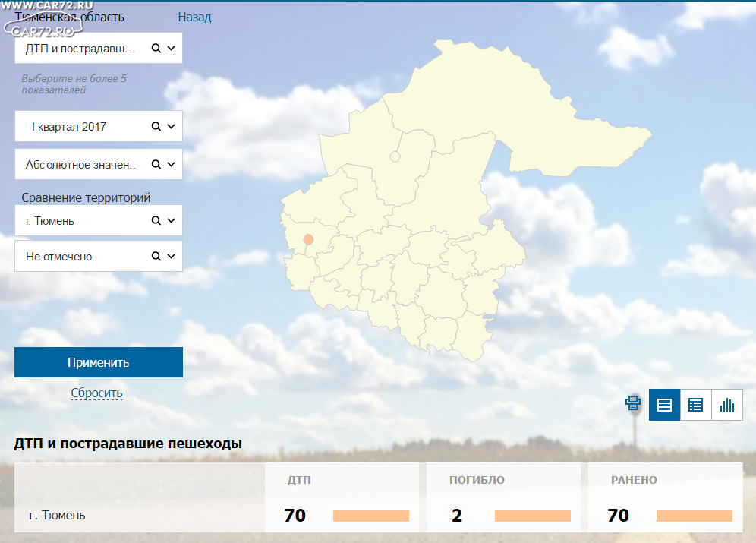This screenshot has height=543, width=756.
Task: Click search icon in г. Тюмень field
Action: 156,220
